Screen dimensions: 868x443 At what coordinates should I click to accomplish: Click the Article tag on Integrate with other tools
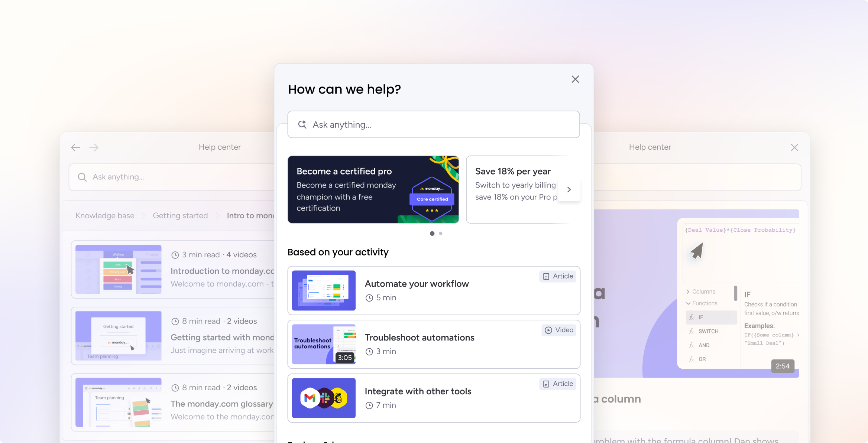tap(558, 384)
